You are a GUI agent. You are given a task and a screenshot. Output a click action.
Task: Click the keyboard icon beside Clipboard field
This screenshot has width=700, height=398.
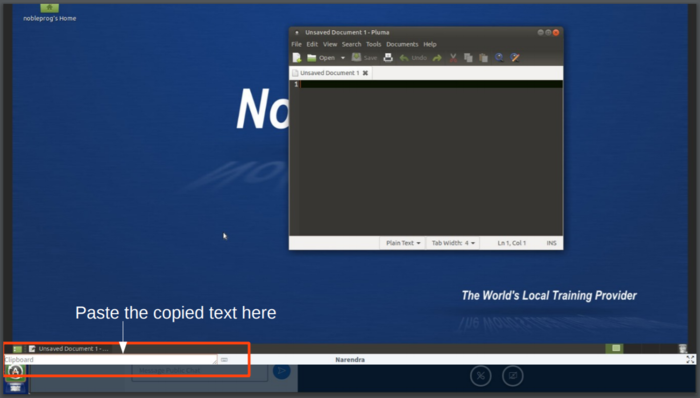(224, 360)
